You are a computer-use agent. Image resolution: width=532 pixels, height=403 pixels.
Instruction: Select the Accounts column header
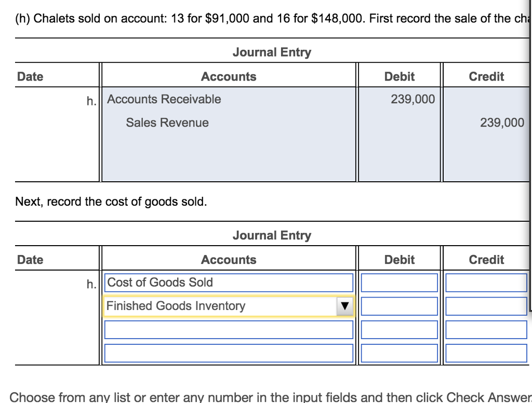pos(229,76)
